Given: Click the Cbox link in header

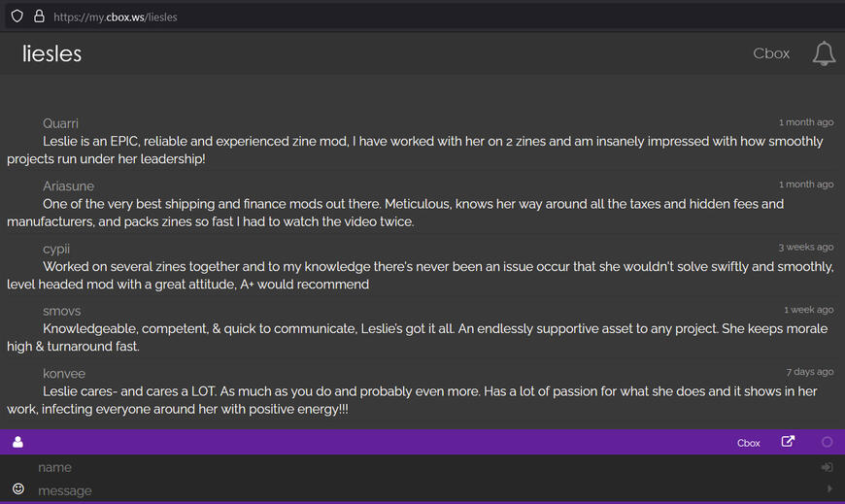Looking at the screenshot, I should pyautogui.click(x=771, y=53).
